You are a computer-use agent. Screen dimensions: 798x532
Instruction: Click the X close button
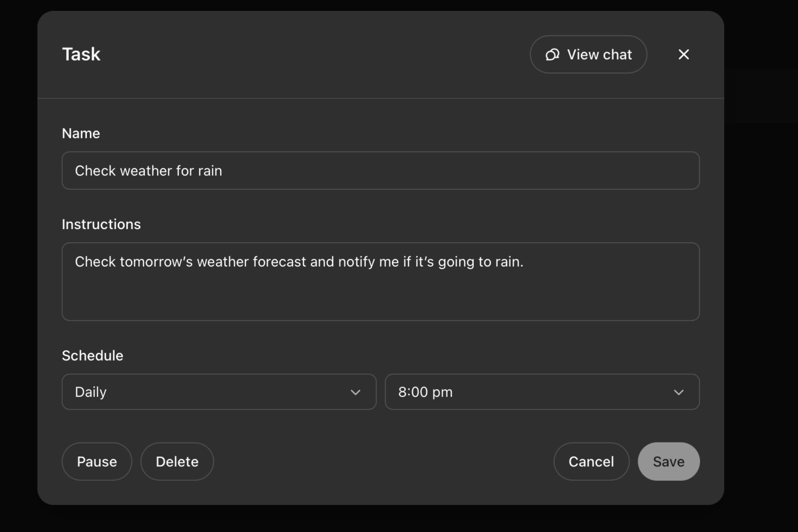(683, 54)
